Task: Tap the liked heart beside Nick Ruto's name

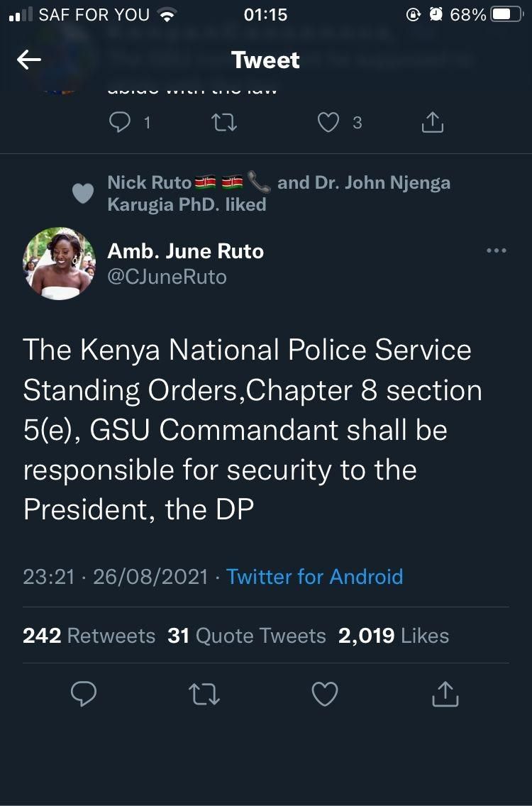Action: (x=83, y=192)
